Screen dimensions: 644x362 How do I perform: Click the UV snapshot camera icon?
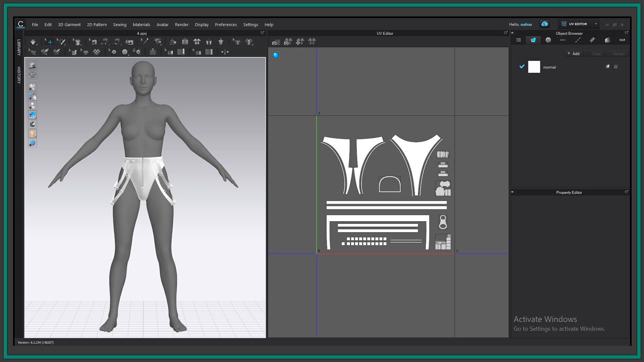tap(276, 42)
